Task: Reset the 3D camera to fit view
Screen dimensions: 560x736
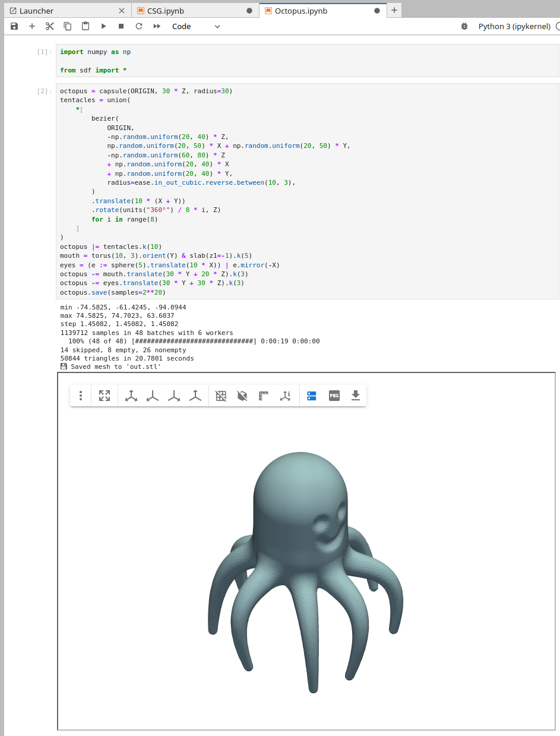Action: pos(105,396)
